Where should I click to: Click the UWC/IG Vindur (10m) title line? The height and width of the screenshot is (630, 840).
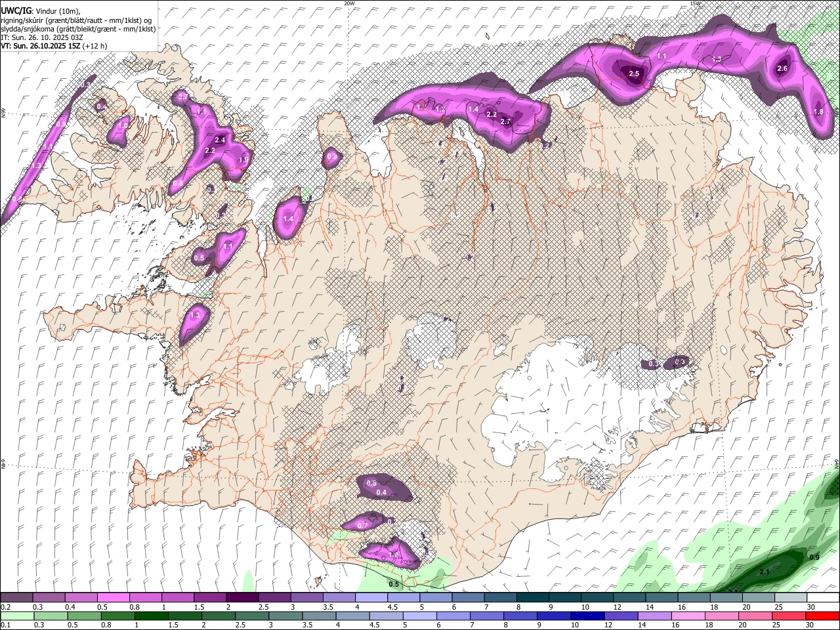[40, 10]
